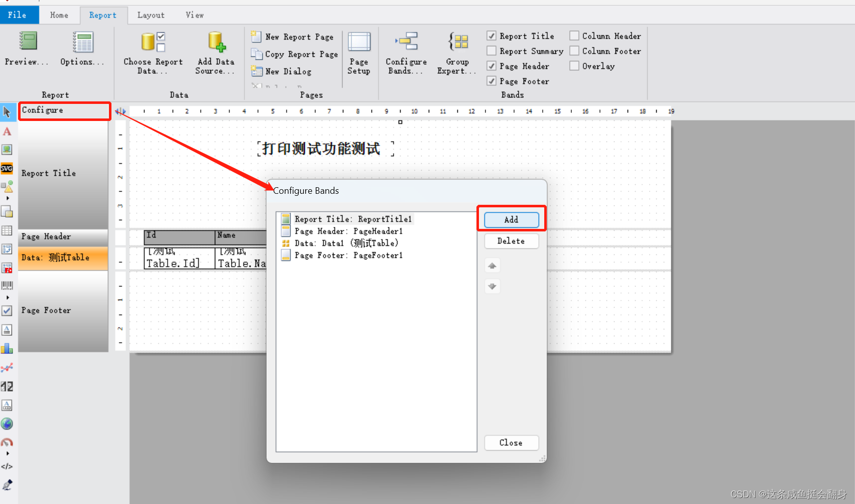Enable the Column Header band
The width and height of the screenshot is (855, 504).
tap(574, 36)
